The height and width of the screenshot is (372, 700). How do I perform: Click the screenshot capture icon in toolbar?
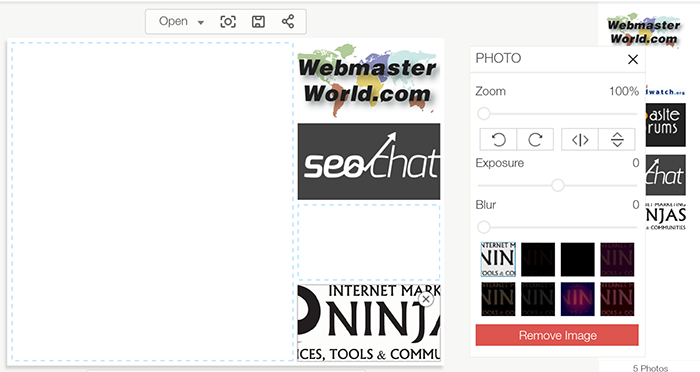coord(228,21)
